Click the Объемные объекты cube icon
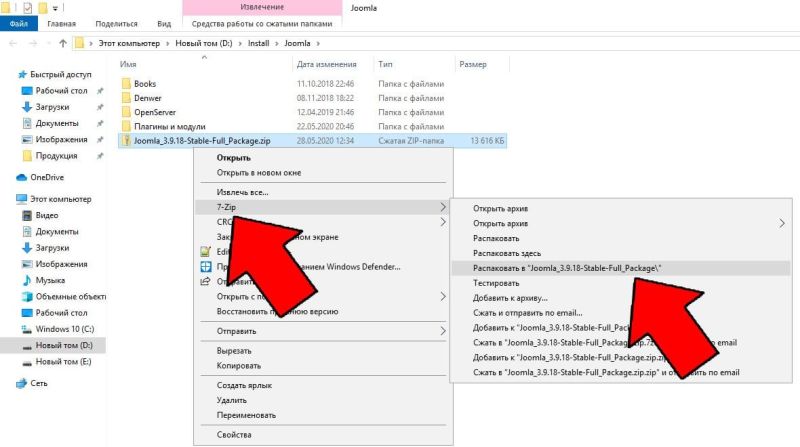The image size is (800, 447). 27,296
